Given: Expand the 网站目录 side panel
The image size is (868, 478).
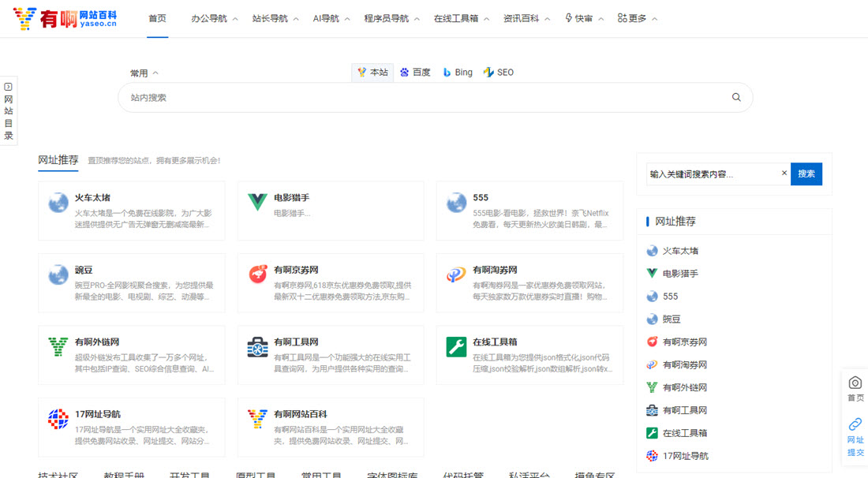Looking at the screenshot, I should pyautogui.click(x=8, y=110).
